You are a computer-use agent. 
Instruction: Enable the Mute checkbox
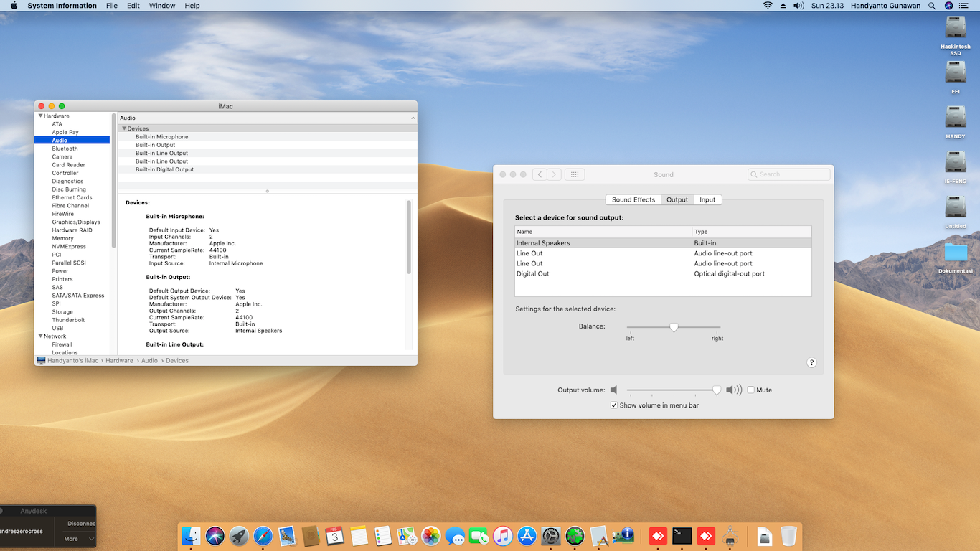pos(751,390)
